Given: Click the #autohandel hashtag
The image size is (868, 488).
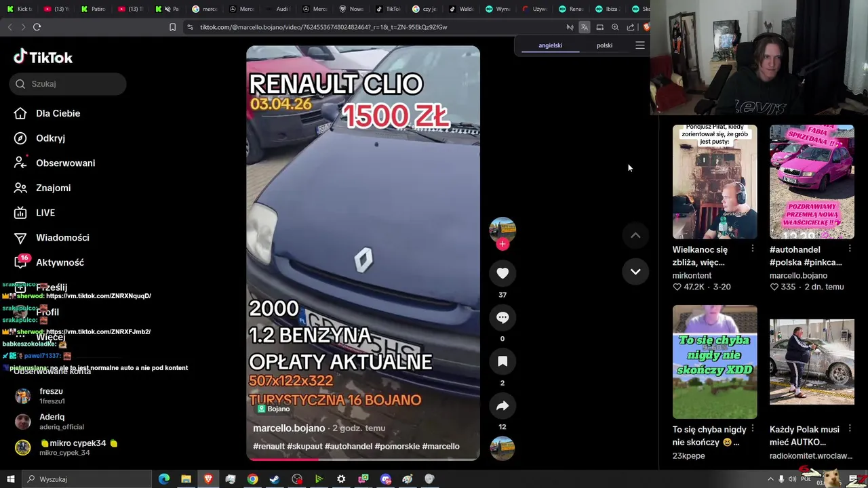Looking at the screenshot, I should (x=349, y=447).
